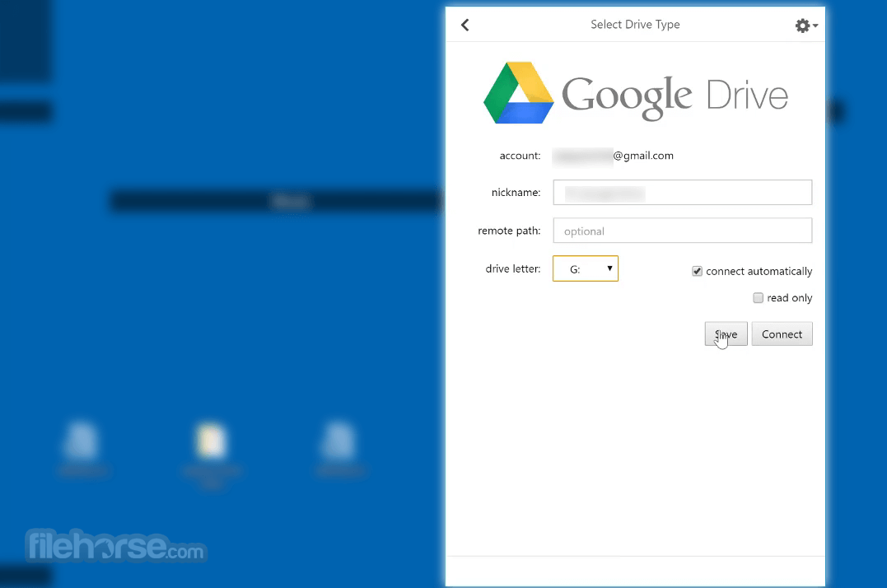This screenshot has height=588, width=887.
Task: Open the settings gear menu
Action: point(806,26)
